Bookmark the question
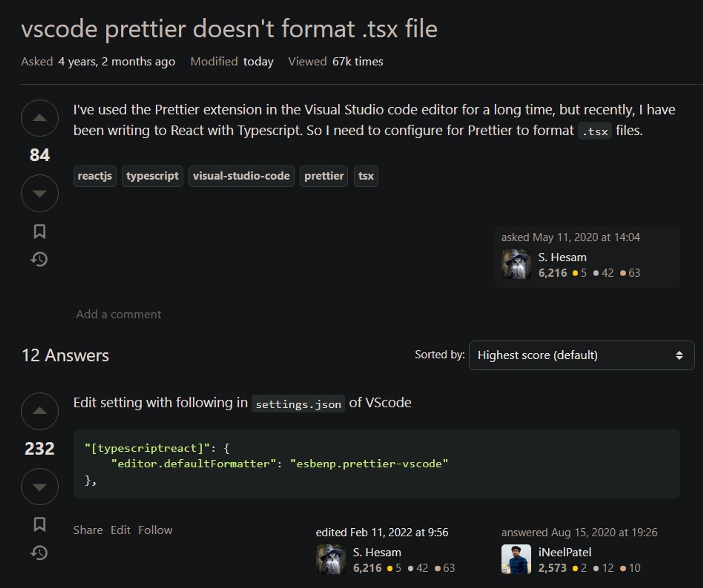This screenshot has width=703, height=588. click(x=40, y=232)
